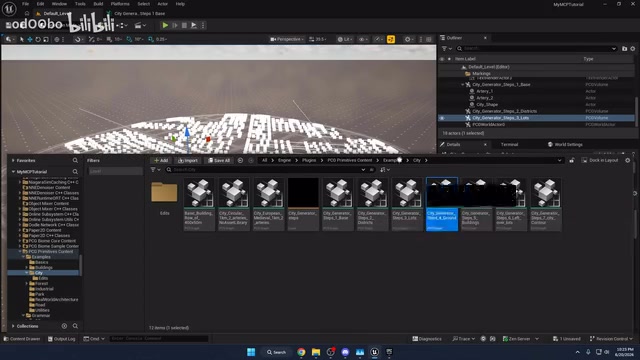Click the Outliner search field

(537, 49)
